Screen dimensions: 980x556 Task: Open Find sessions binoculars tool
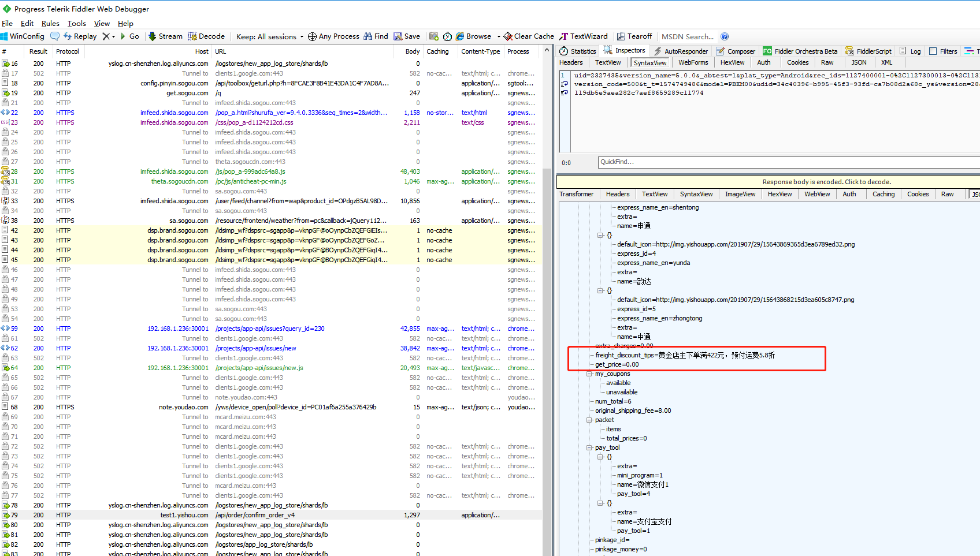coord(376,36)
